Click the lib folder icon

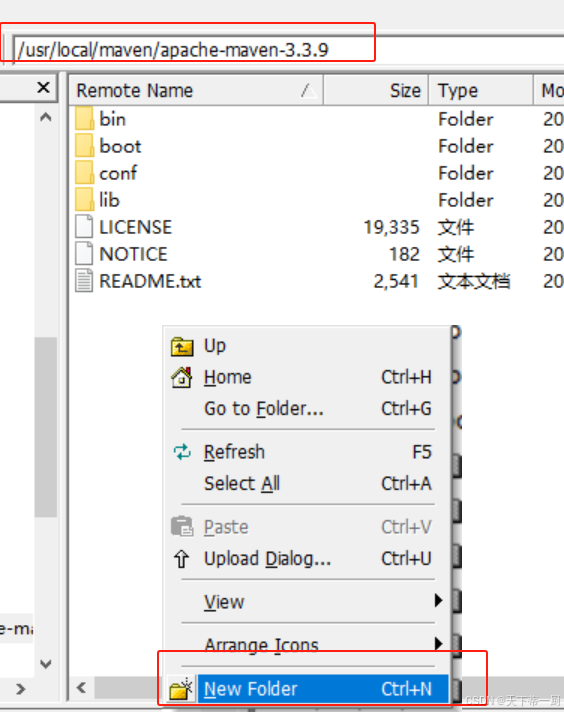tap(84, 200)
